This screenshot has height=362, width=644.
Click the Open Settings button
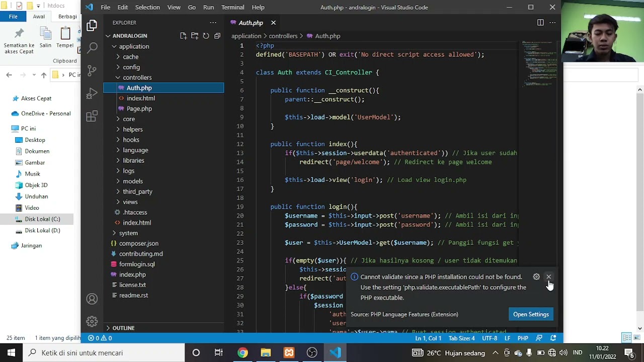(531, 314)
